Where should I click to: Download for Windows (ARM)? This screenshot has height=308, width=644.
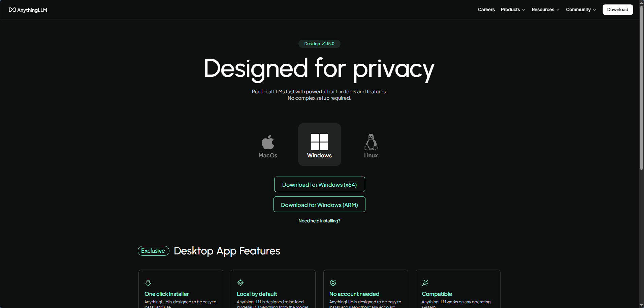click(x=319, y=204)
